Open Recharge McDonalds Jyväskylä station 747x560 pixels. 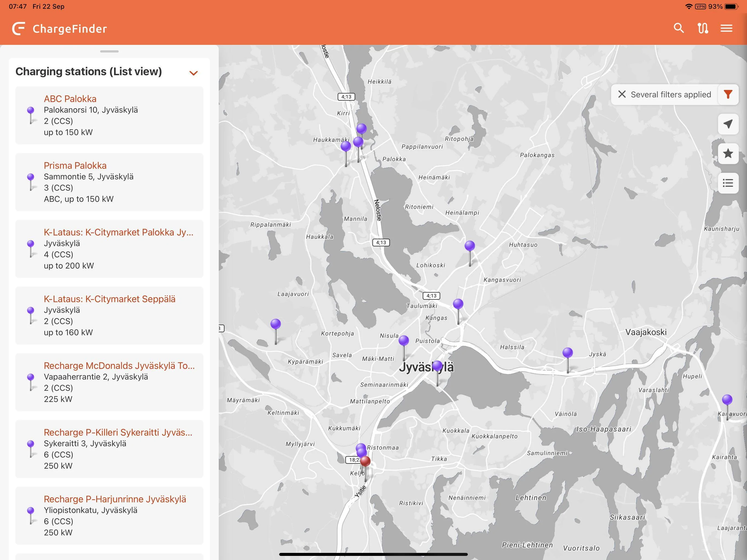(x=119, y=366)
